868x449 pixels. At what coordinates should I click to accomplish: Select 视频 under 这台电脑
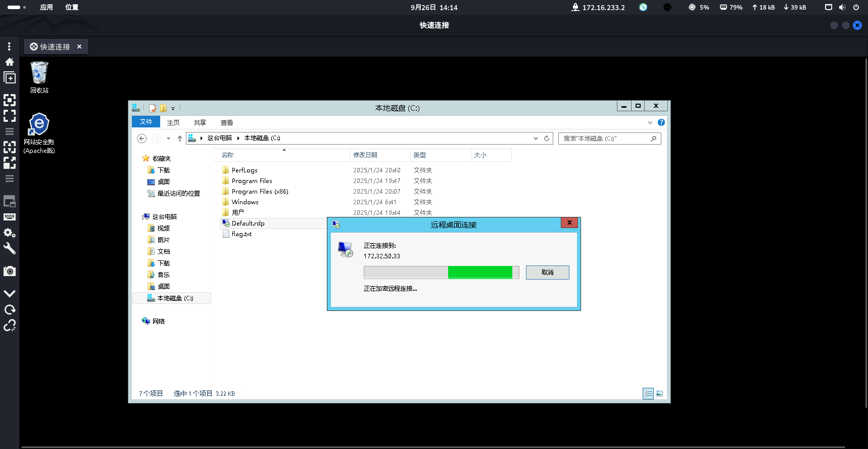point(164,228)
